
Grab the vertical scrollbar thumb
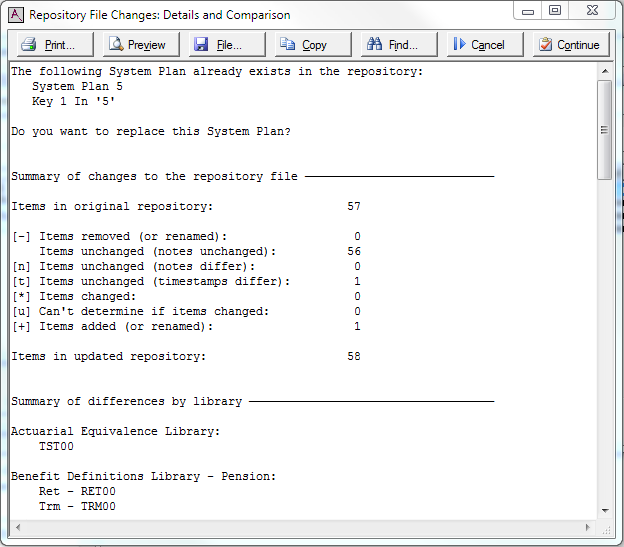point(604,130)
